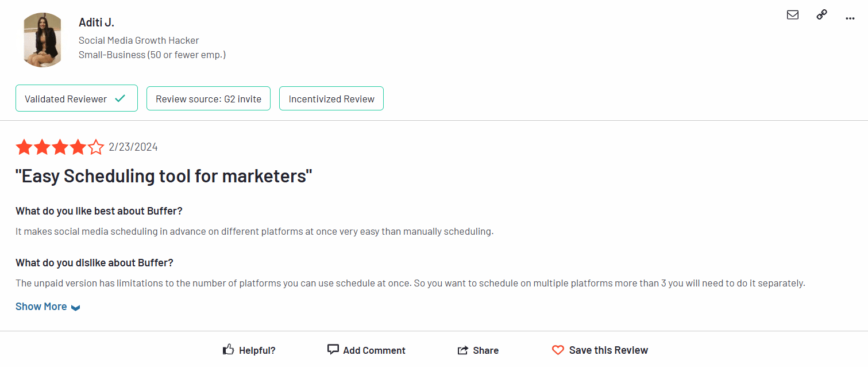Open Aditi J.'s profile photo
Screen dimensions: 868x367
coord(42,40)
